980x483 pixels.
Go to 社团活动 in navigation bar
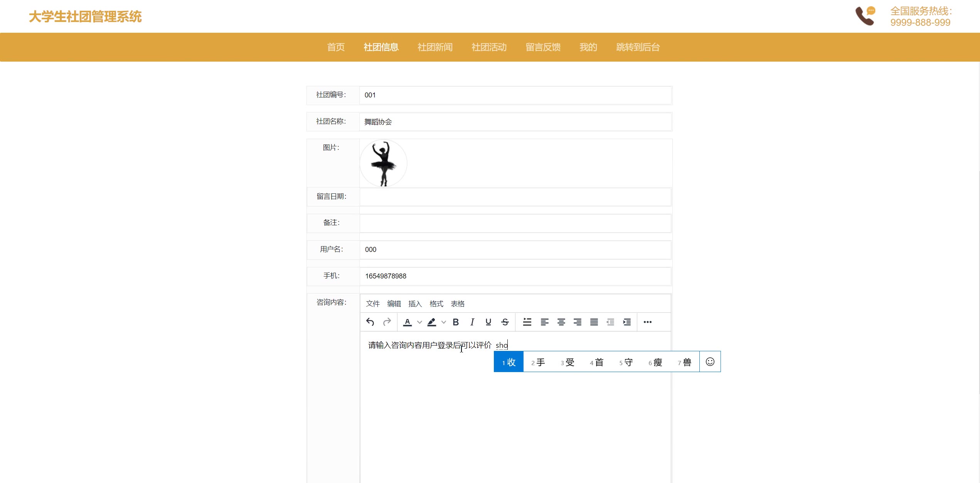489,47
